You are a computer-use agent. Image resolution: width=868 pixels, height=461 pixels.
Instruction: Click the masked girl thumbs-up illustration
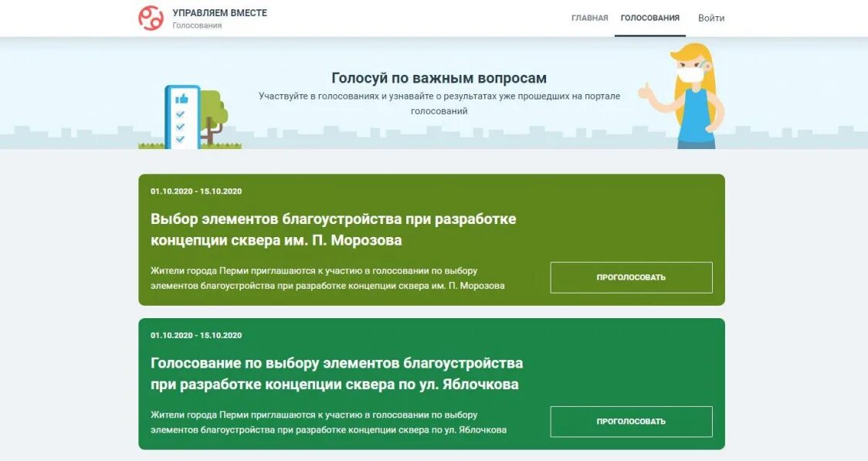click(682, 96)
